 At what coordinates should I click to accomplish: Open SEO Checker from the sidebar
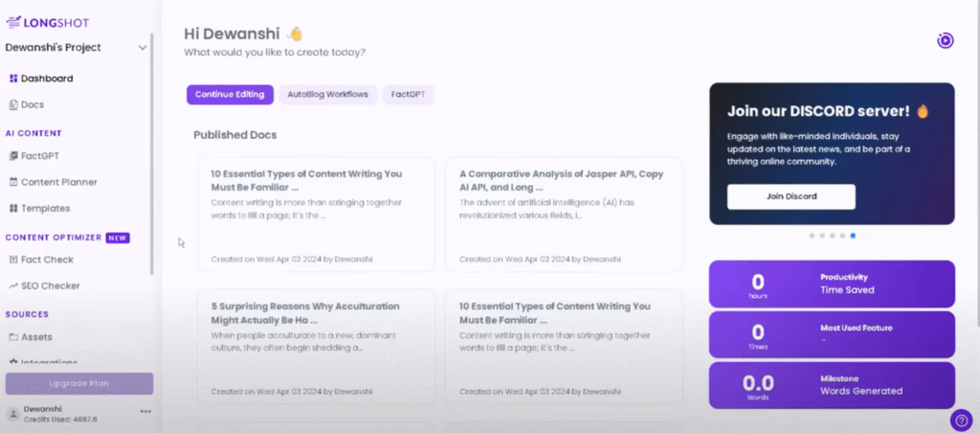(x=13, y=285)
